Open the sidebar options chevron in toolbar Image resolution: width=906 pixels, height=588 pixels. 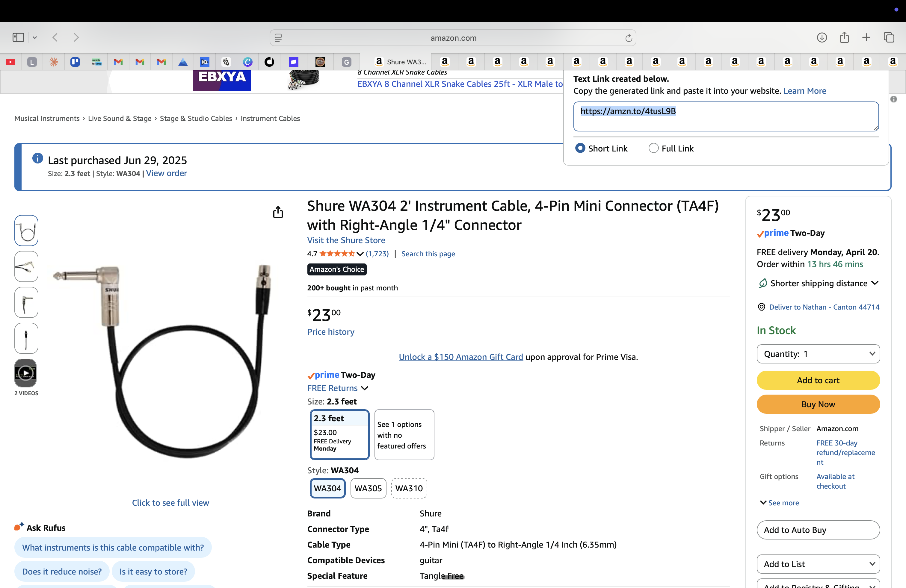pyautogui.click(x=35, y=38)
